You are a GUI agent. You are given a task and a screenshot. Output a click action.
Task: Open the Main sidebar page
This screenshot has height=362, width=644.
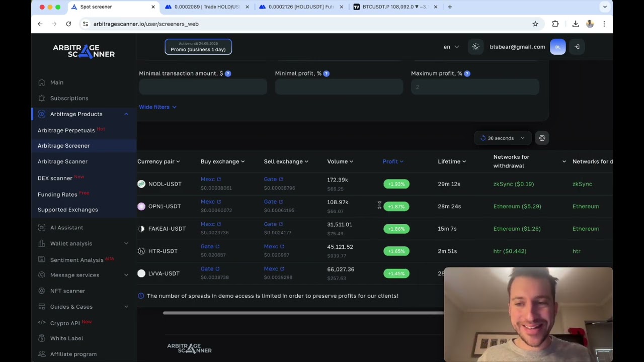(56, 82)
